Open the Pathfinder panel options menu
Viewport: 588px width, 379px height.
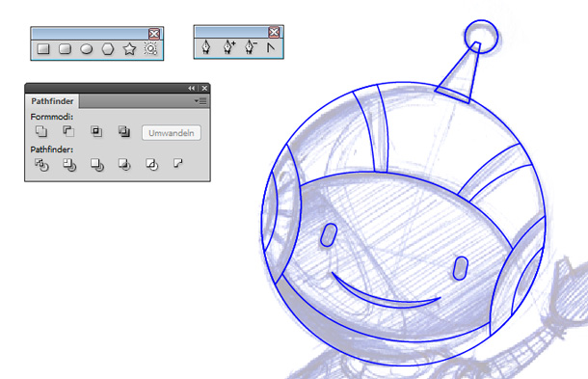pos(200,101)
